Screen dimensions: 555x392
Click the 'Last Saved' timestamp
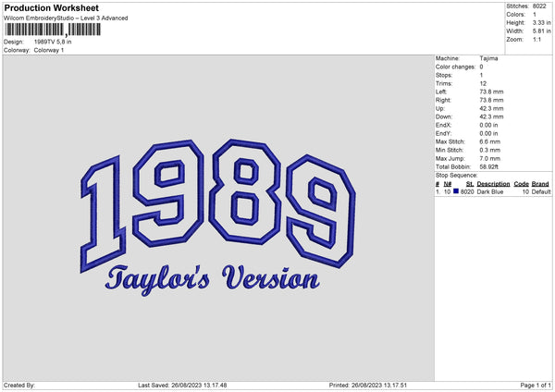point(182,386)
